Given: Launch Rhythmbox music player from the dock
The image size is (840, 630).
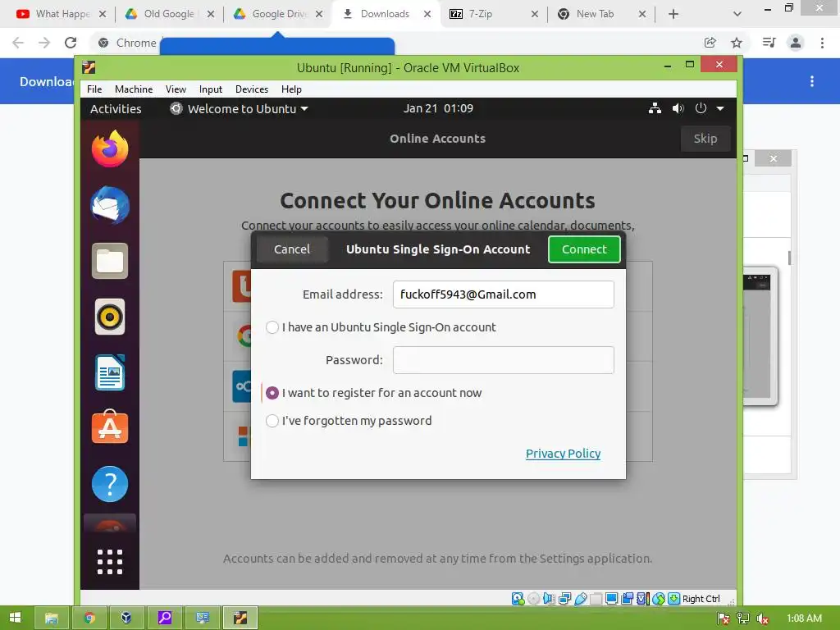Looking at the screenshot, I should (110, 317).
